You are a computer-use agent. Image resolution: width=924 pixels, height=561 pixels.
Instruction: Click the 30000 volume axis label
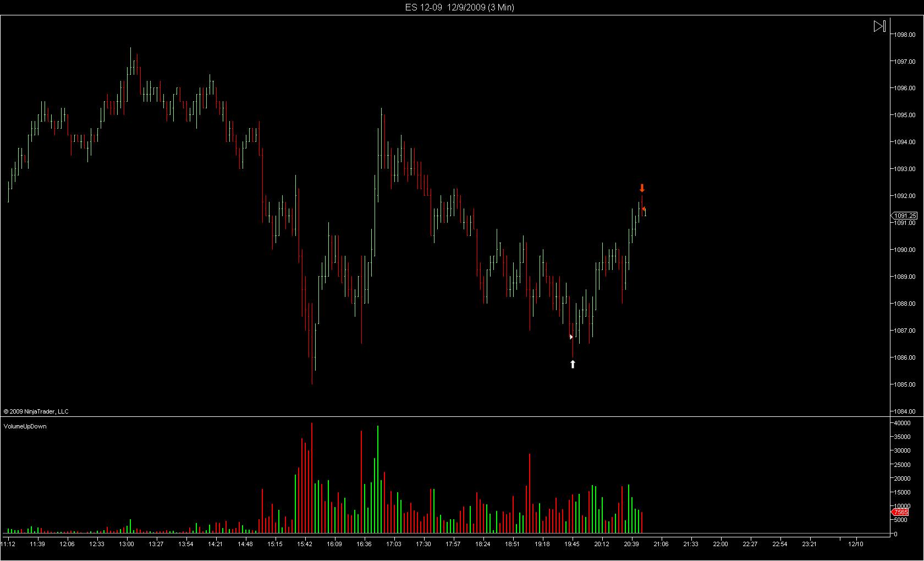tap(902, 450)
